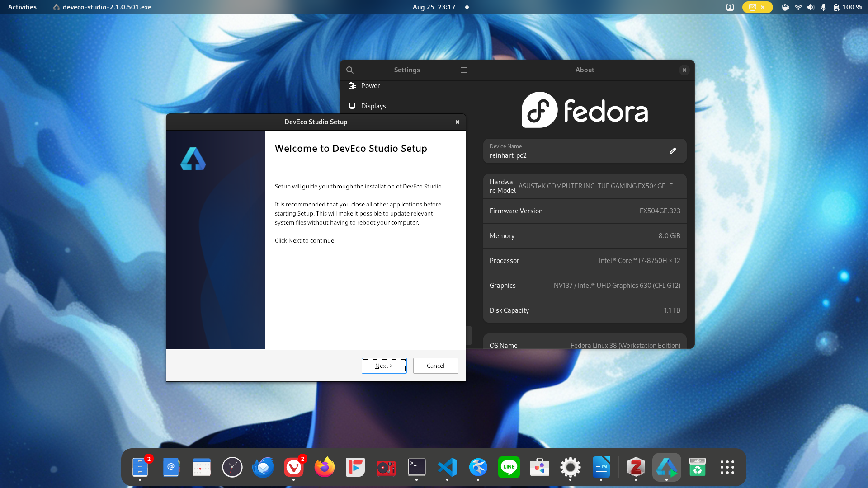Click the DevEco Studio installer icon in dock
Viewport: 868px width, 488px height.
pyautogui.click(x=667, y=467)
